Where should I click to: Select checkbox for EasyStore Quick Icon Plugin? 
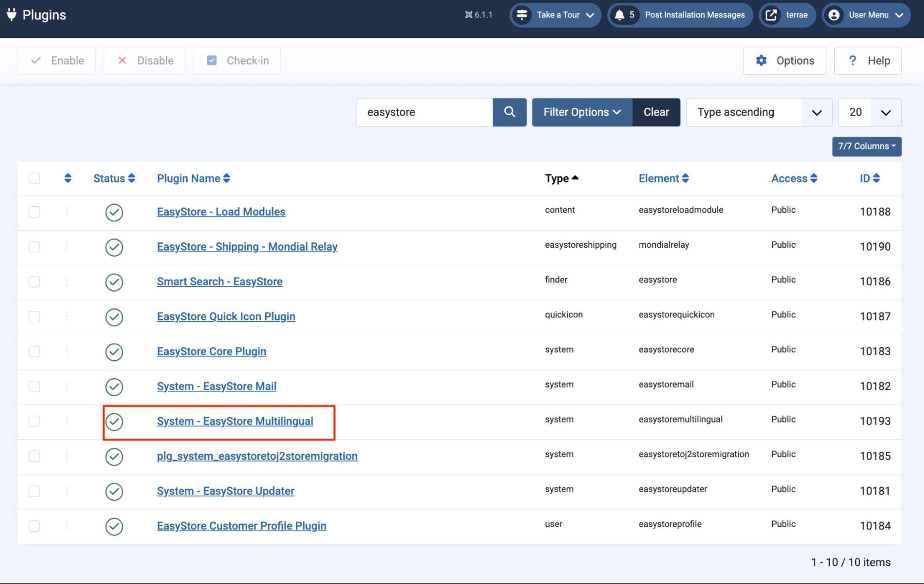[34, 316]
